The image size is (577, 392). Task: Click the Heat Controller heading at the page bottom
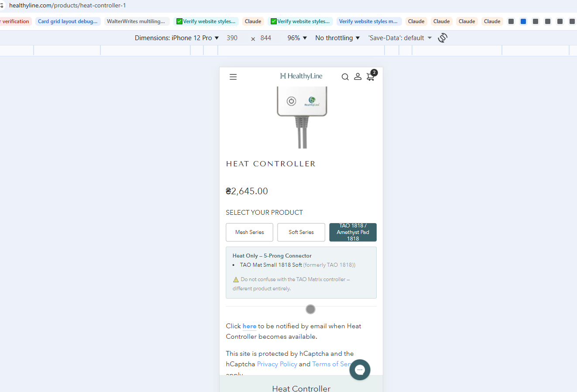[301, 388]
